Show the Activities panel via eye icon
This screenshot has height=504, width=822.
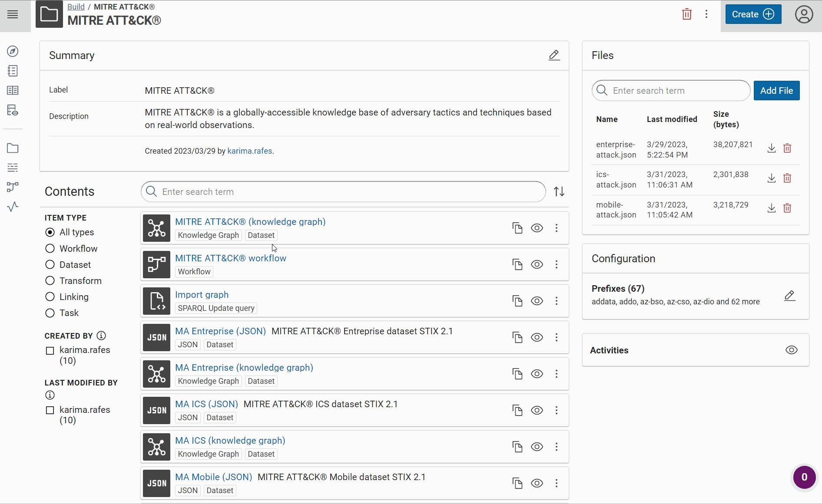point(791,350)
